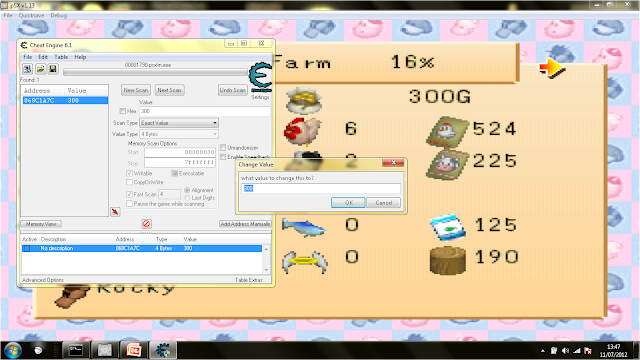Click the fish icon in the game
The height and width of the screenshot is (360, 640).
(x=303, y=227)
